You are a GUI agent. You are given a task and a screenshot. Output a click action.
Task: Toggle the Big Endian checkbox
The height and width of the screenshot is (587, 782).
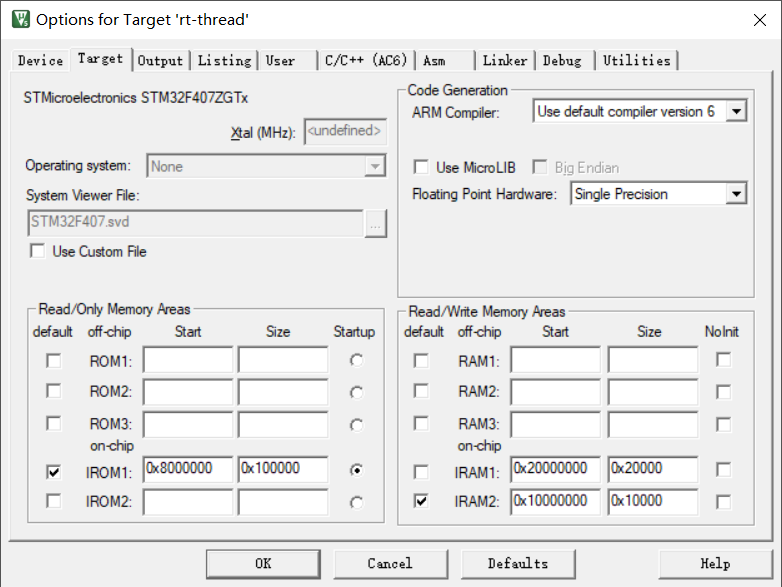pos(540,167)
